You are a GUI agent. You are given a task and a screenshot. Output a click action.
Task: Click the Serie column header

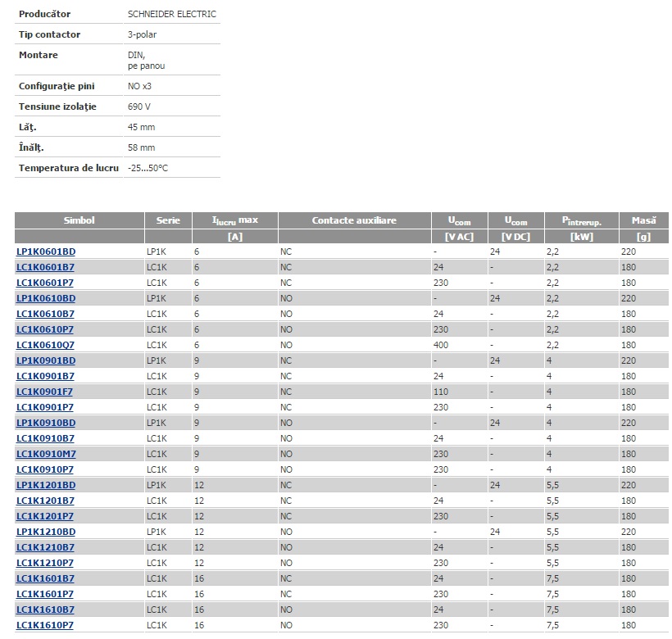[x=168, y=220]
